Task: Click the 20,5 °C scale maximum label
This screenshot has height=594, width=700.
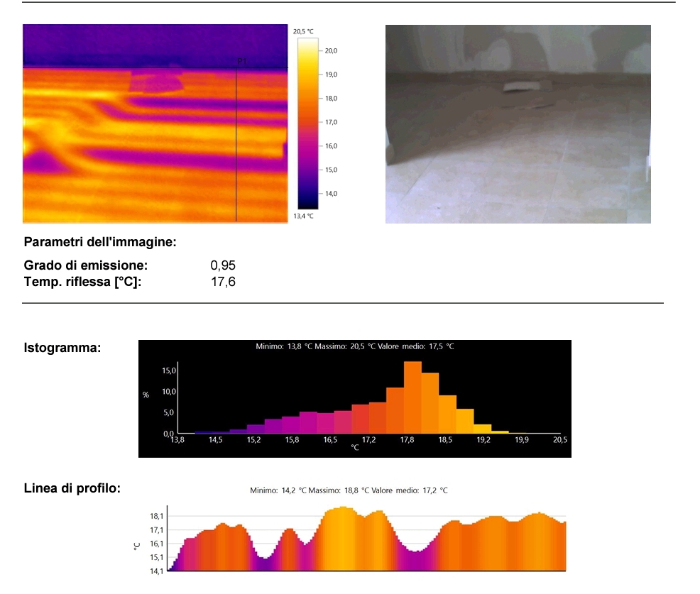Action: [x=303, y=32]
